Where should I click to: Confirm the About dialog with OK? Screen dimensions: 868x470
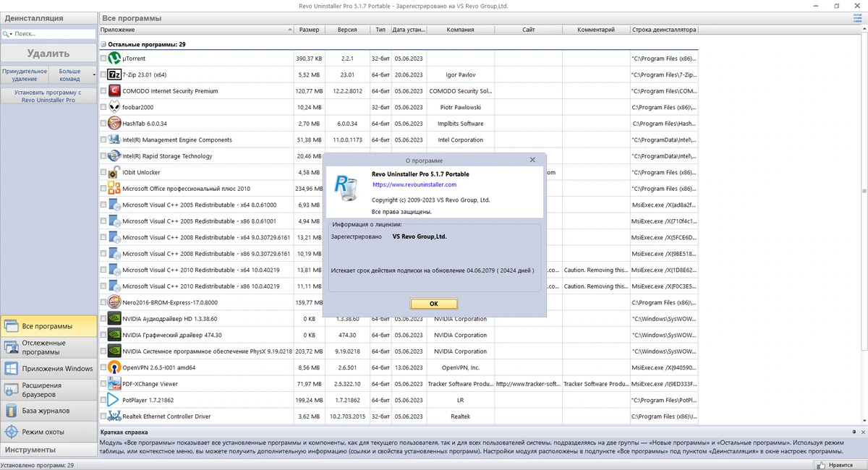click(x=434, y=304)
